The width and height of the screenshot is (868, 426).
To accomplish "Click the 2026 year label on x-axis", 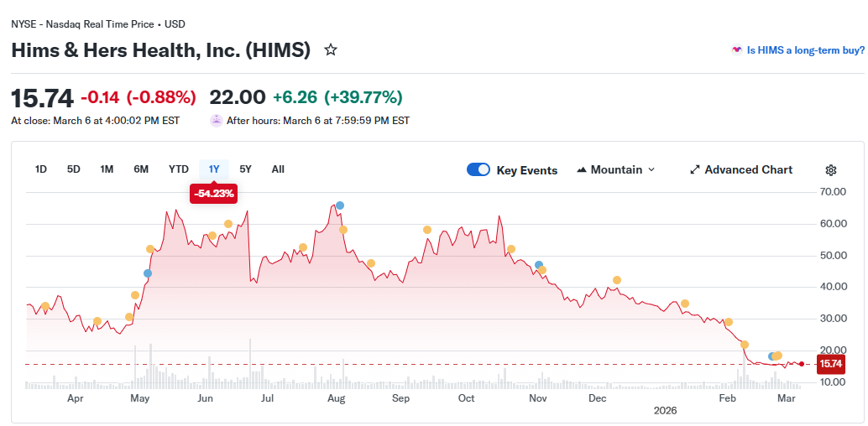I will 665,411.
